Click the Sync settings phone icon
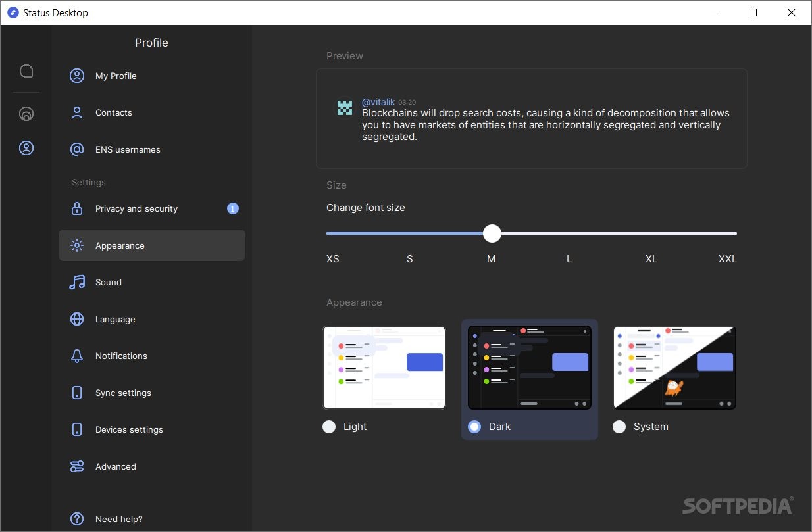Image resolution: width=812 pixels, height=532 pixels. (x=77, y=393)
